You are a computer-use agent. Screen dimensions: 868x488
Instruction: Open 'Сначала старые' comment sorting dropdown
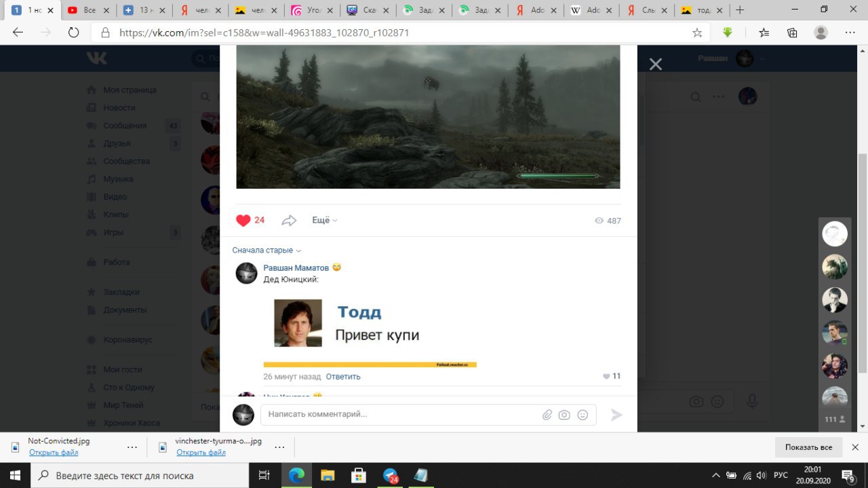[x=267, y=250]
